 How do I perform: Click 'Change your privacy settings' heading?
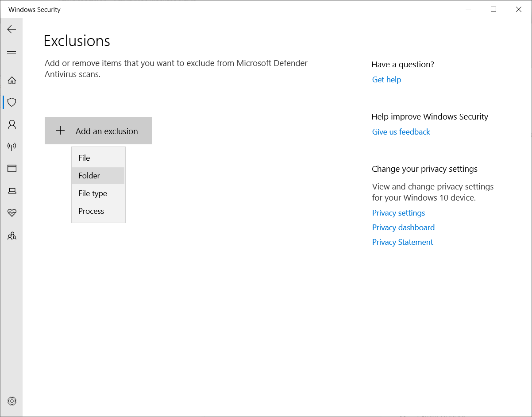(x=424, y=169)
